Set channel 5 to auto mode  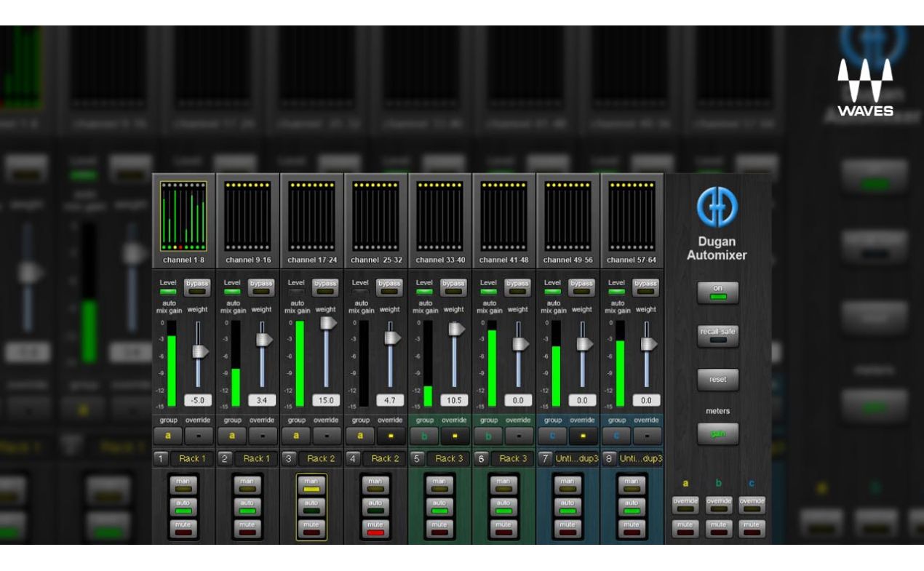(439, 506)
